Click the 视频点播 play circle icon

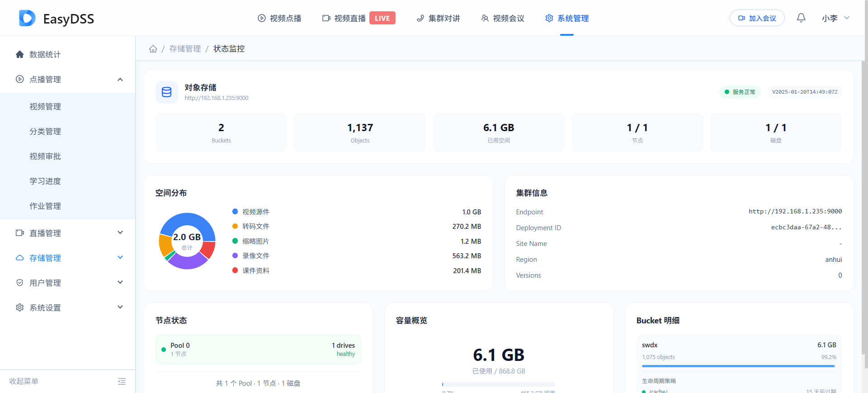point(262,18)
